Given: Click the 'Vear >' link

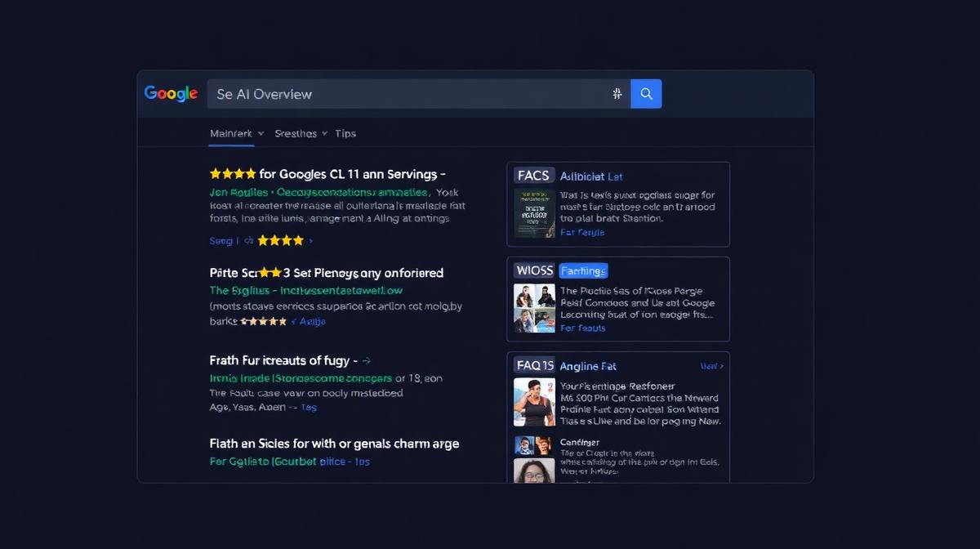Looking at the screenshot, I should click(x=712, y=366).
